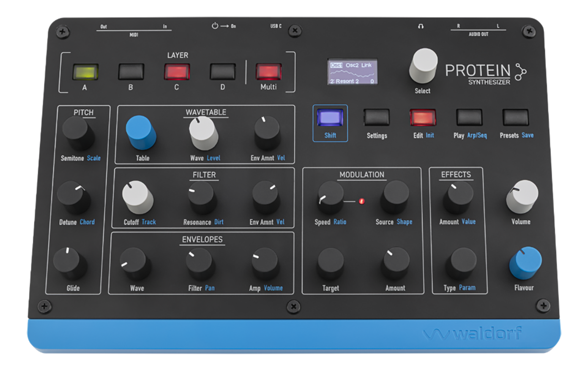
Task: Click the waveform graphic on the display
Action: pos(352,73)
